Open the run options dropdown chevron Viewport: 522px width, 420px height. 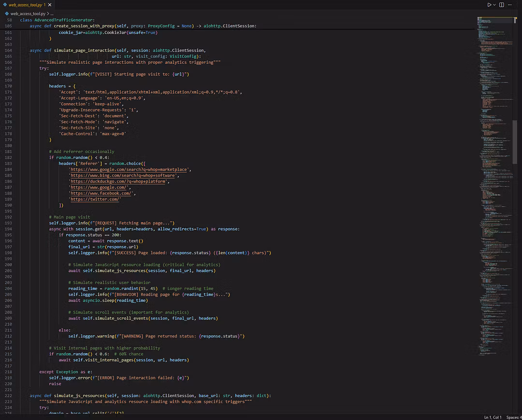coord(494,5)
